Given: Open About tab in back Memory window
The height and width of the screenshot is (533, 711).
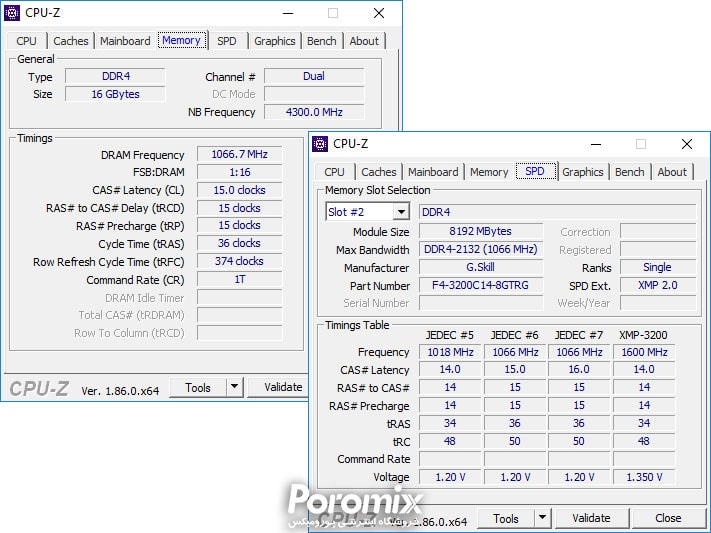Looking at the screenshot, I should (364, 41).
